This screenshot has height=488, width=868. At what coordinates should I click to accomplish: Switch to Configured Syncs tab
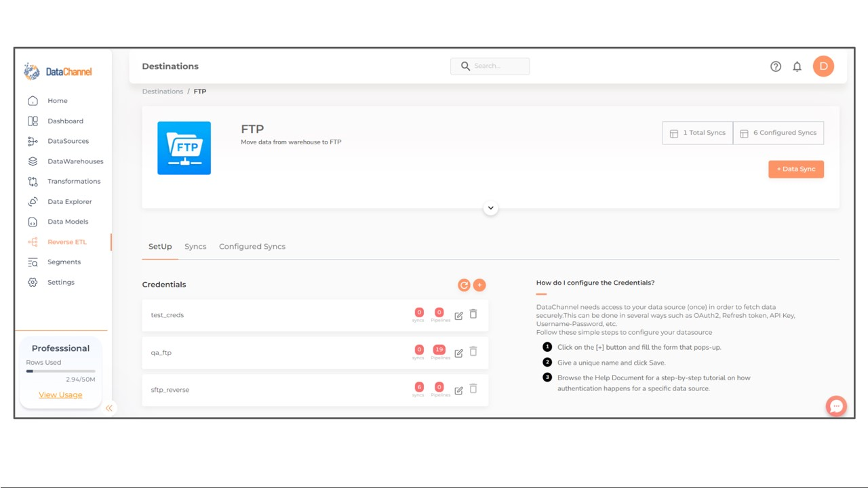[x=252, y=247]
